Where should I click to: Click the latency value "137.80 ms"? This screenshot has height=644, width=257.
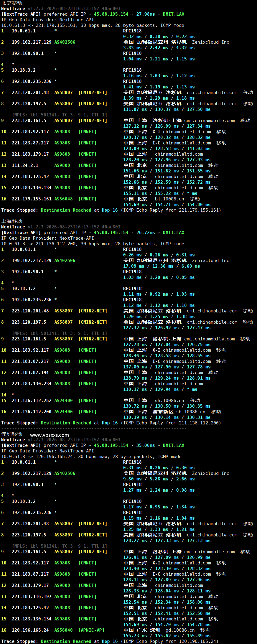[135, 367]
